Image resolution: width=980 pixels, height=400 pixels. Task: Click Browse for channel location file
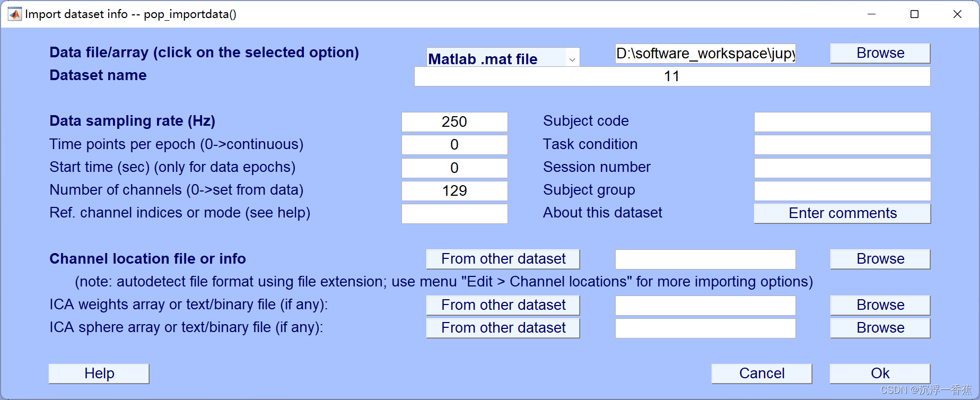[x=879, y=259]
